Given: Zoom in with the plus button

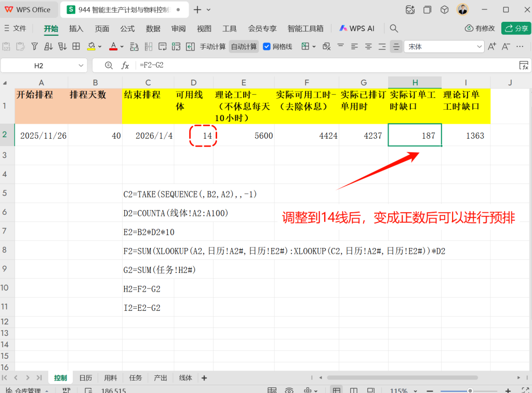Looking at the screenshot, I should (x=508, y=390).
